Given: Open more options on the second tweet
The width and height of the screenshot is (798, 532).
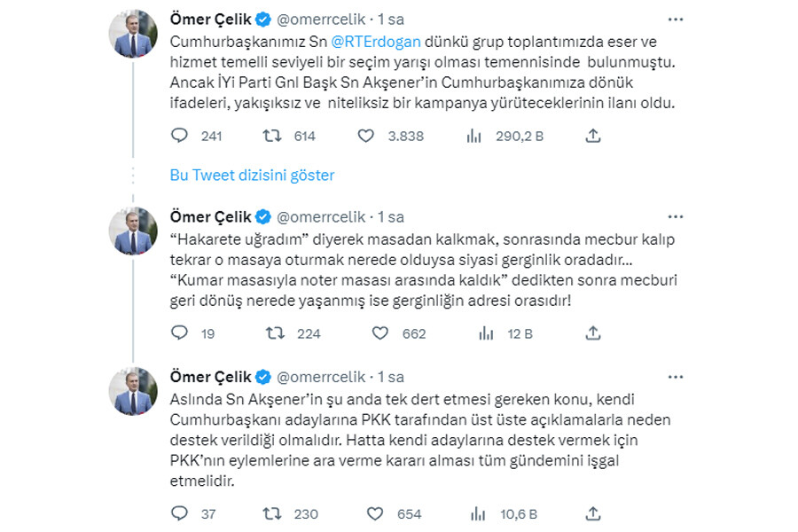Looking at the screenshot, I should point(676,216).
